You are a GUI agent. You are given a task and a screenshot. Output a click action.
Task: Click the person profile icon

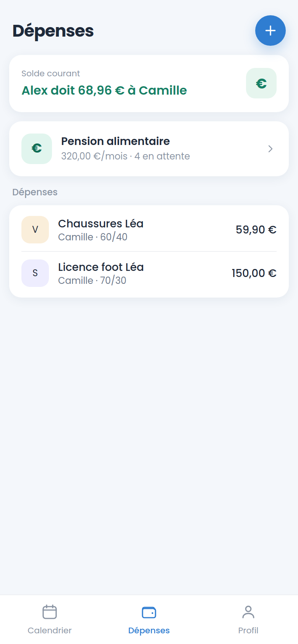[248, 612]
